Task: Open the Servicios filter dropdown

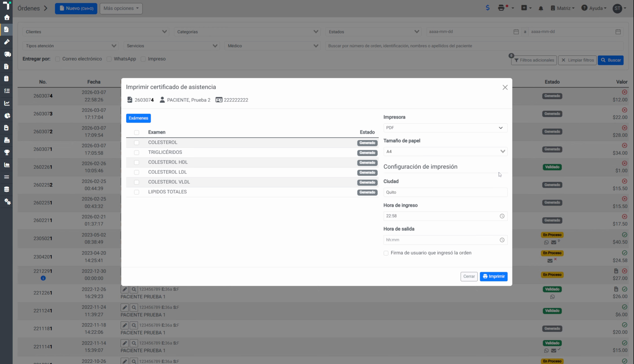Action: pos(172,46)
